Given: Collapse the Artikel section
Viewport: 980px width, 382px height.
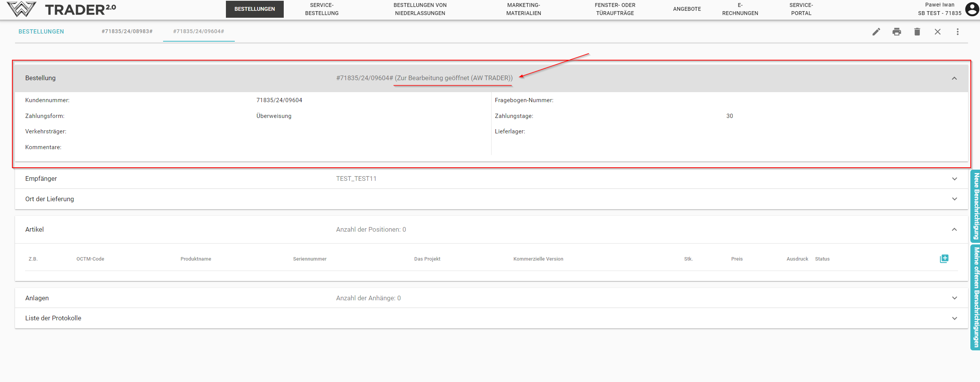Looking at the screenshot, I should (x=954, y=229).
